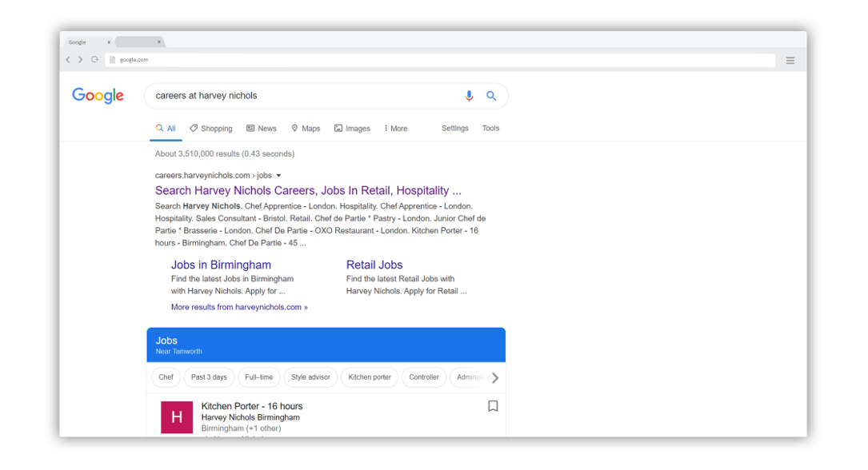Screen dimensions: 868x470
Task: Click More results from harveynichols.com
Action: coord(239,307)
